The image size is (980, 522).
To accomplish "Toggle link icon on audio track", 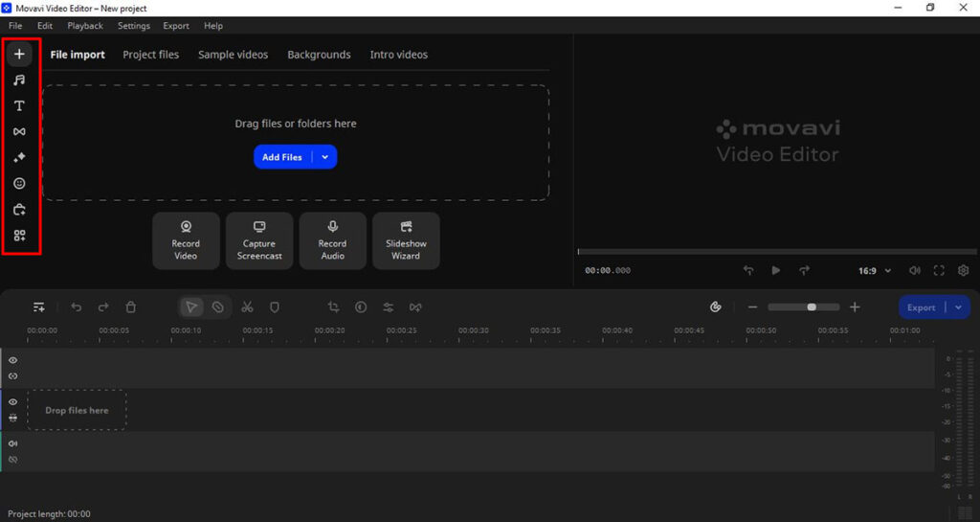I will pyautogui.click(x=12, y=459).
